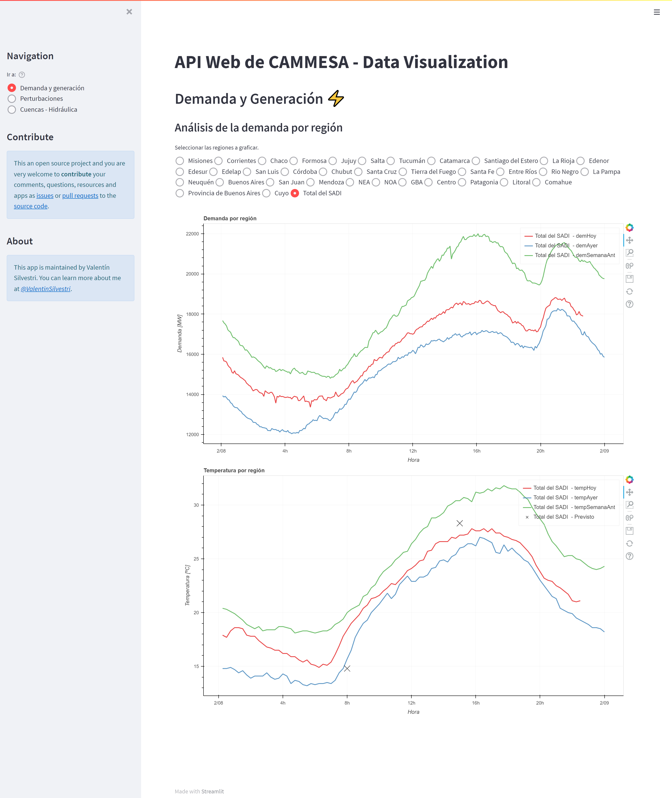Save the demand chart as image
The image size is (672, 798).
click(x=629, y=279)
